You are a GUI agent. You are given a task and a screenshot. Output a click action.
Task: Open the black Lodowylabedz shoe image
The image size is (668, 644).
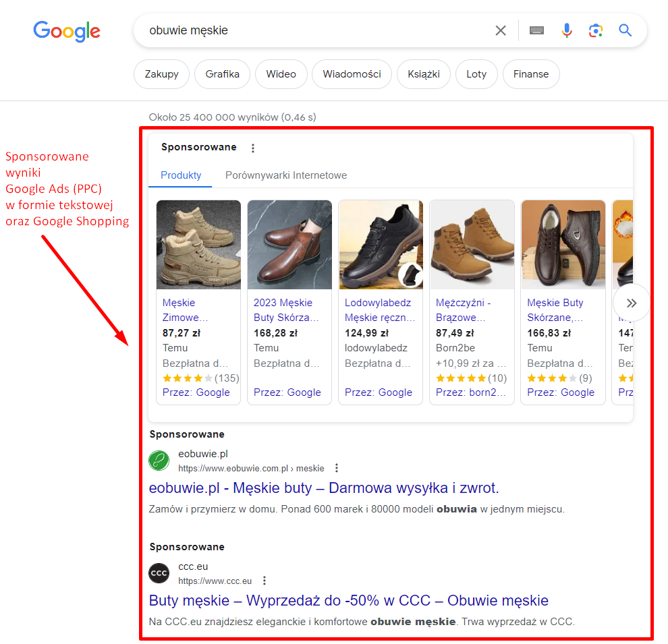point(381,245)
